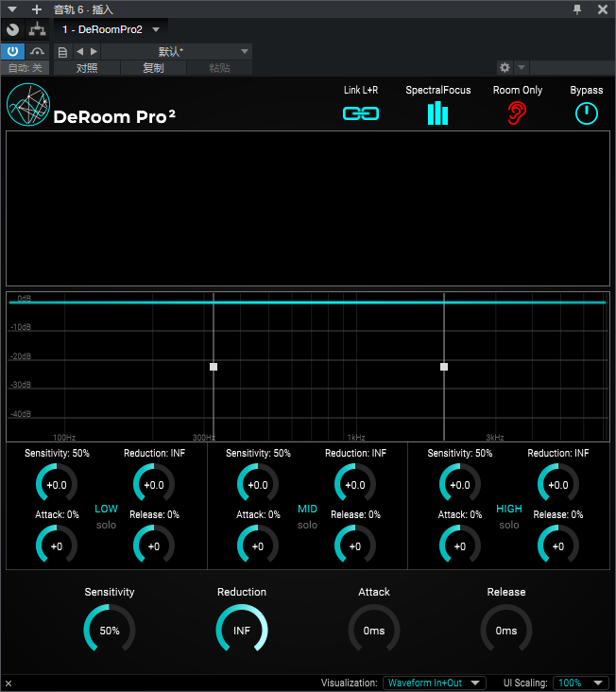Screen dimensions: 616x692
Task: Click the sidechain routing icon
Action: click(x=37, y=29)
